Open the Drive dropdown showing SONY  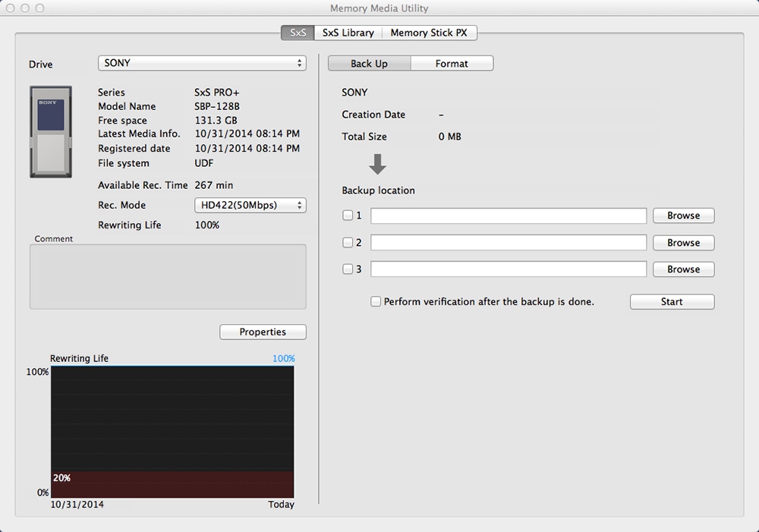(x=202, y=64)
